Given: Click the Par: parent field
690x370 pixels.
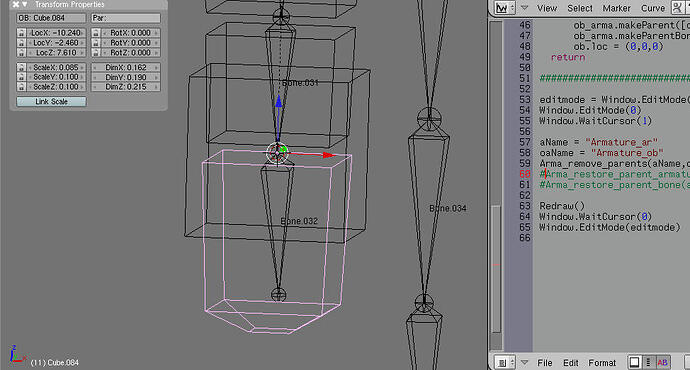Looking at the screenshot, I should tap(126, 18).
